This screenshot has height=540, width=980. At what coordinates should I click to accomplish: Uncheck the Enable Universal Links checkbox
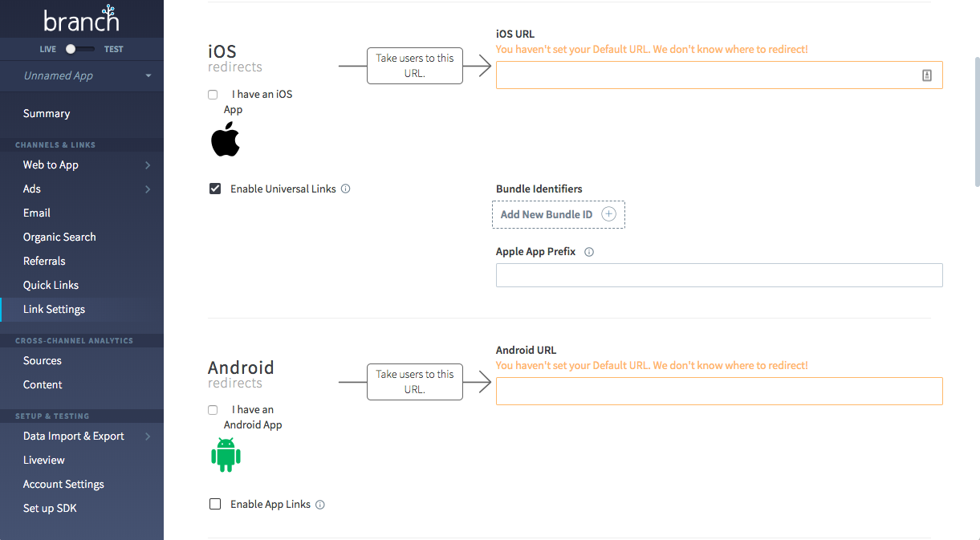(215, 188)
